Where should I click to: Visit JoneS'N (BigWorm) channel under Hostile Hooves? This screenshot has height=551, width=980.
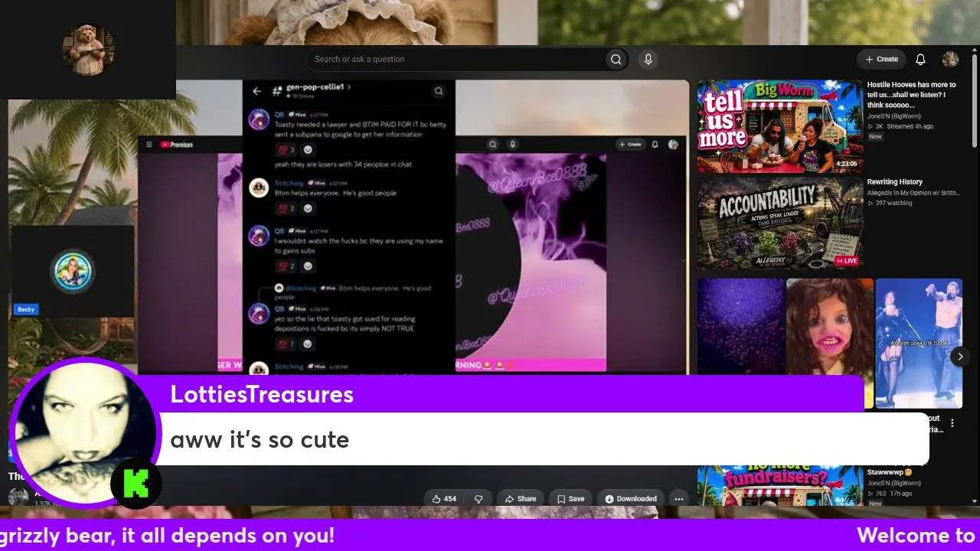(893, 116)
